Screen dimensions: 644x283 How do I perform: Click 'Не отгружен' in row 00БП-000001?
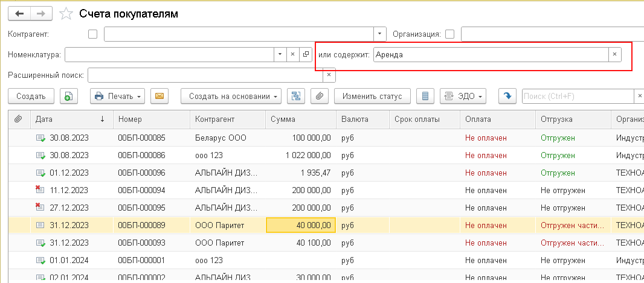pos(562,260)
